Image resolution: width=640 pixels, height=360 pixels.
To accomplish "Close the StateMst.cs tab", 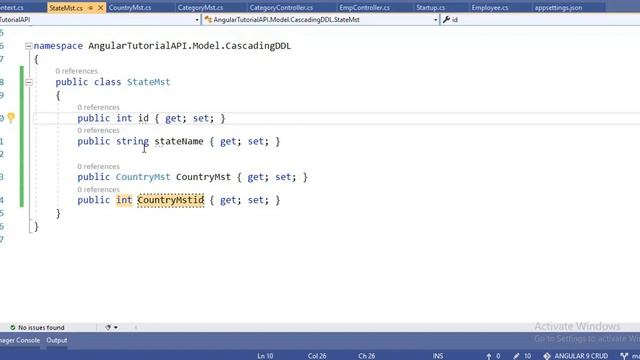I will click(100, 8).
